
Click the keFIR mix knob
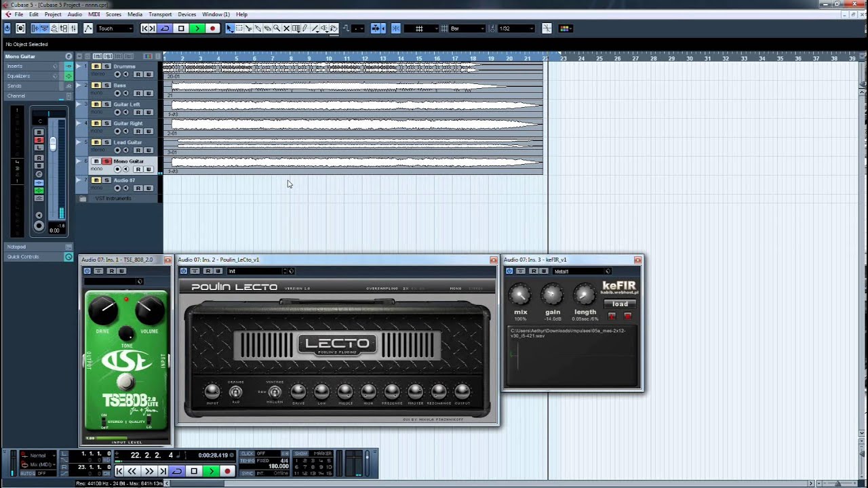click(x=520, y=295)
